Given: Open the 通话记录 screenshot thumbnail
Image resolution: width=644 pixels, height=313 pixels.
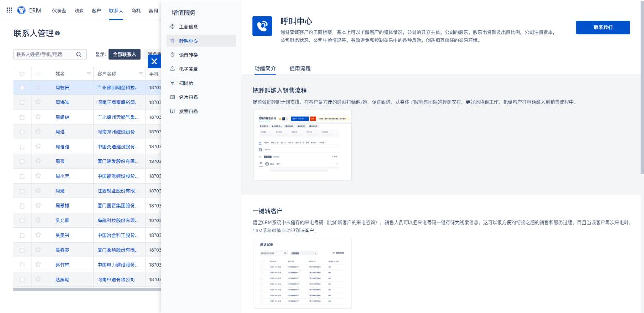Looking at the screenshot, I should pyautogui.click(x=303, y=273).
